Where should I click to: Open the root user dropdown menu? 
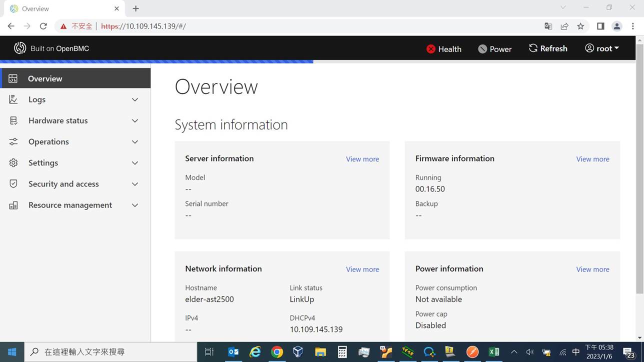(x=602, y=48)
